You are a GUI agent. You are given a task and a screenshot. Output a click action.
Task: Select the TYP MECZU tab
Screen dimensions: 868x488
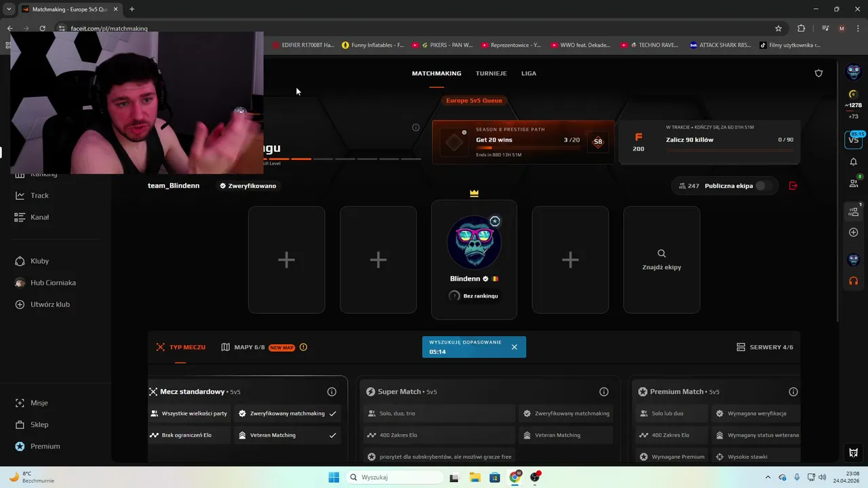click(x=180, y=347)
